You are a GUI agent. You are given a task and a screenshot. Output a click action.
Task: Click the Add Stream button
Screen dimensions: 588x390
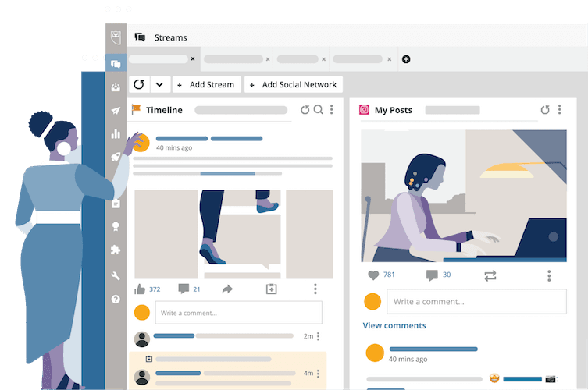tap(206, 84)
